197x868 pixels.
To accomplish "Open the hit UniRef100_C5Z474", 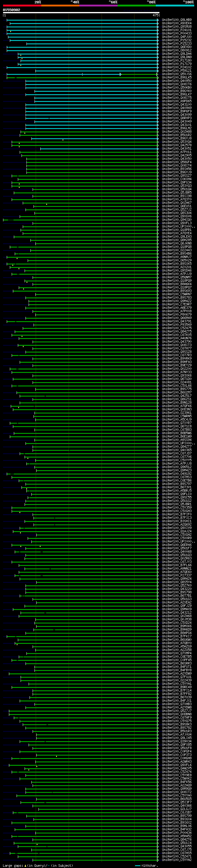I will (176, 772).
